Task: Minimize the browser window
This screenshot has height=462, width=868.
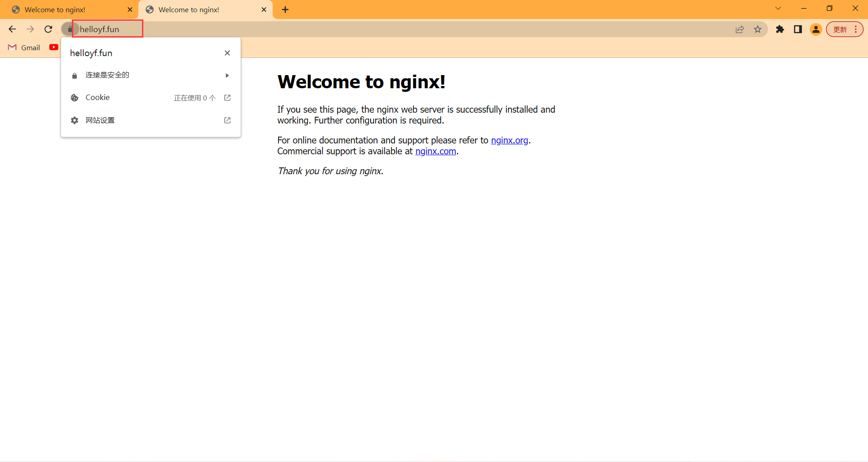Action: (x=804, y=8)
